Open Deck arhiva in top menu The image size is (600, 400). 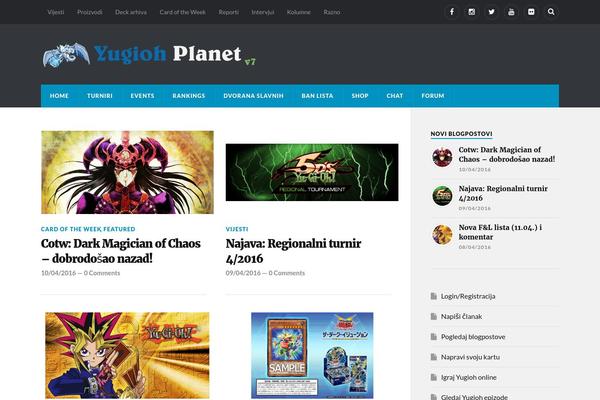tap(131, 12)
